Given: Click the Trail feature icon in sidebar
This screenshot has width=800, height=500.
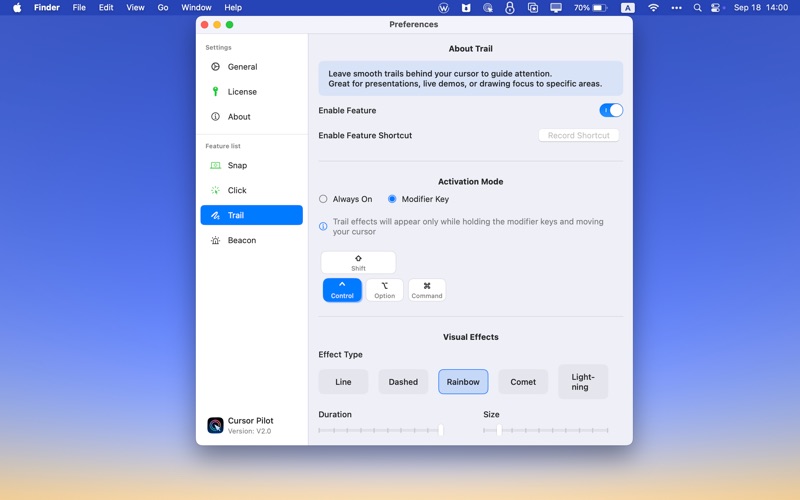Looking at the screenshot, I should [x=215, y=215].
